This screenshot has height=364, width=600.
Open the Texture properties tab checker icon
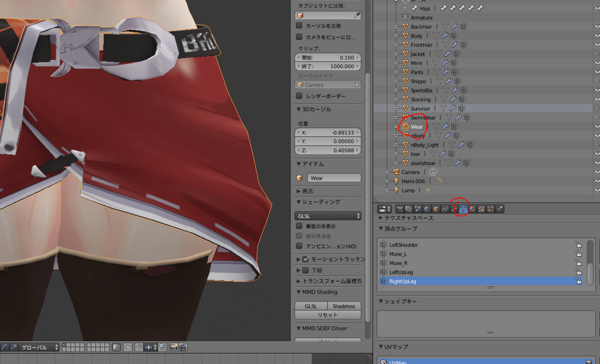click(x=481, y=209)
